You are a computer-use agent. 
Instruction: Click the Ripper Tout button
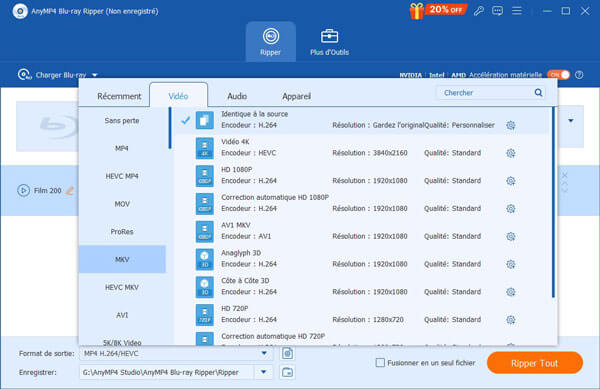click(535, 363)
